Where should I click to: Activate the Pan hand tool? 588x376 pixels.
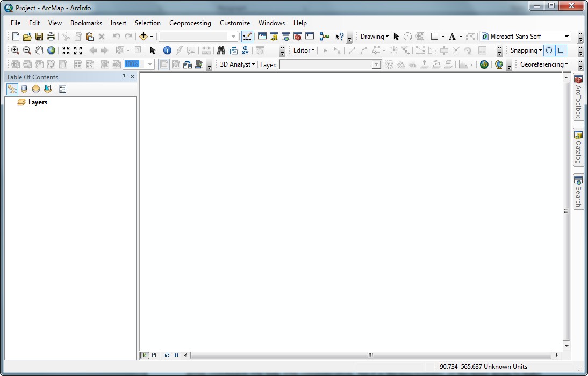[x=39, y=50]
